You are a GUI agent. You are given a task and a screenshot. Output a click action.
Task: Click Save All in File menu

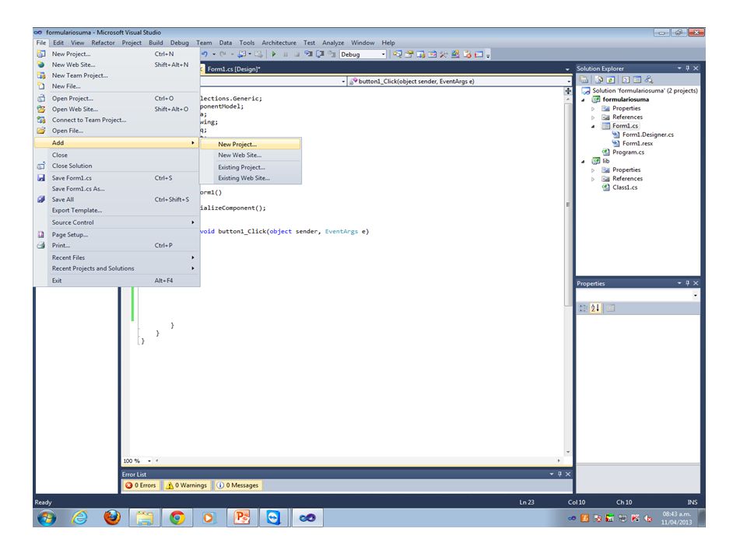click(116, 200)
